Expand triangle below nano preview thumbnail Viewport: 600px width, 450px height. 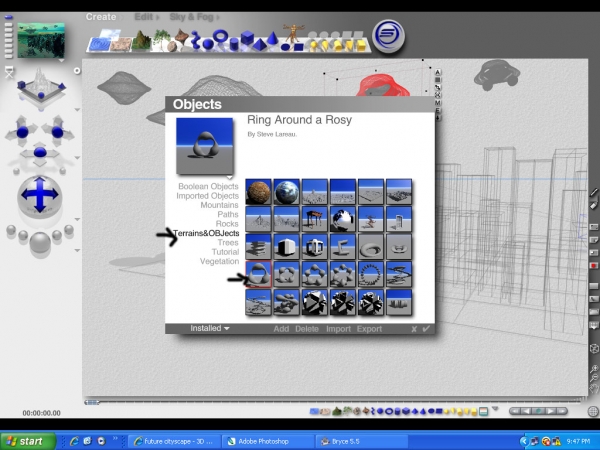(61, 60)
